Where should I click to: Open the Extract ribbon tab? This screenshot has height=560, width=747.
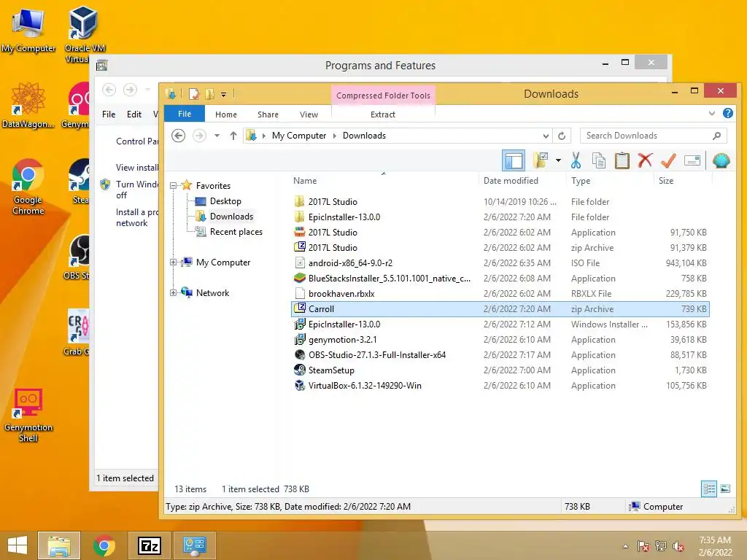tap(383, 114)
